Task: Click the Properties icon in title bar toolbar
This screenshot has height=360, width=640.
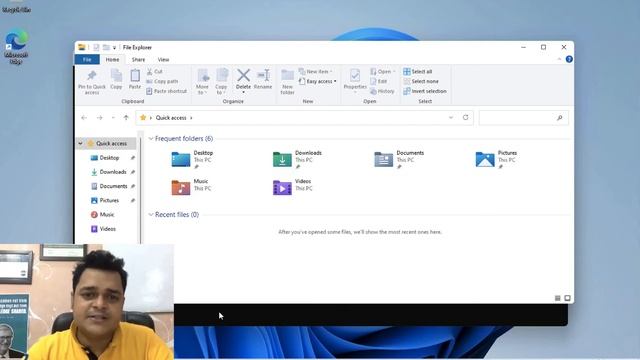Action: tap(96, 48)
